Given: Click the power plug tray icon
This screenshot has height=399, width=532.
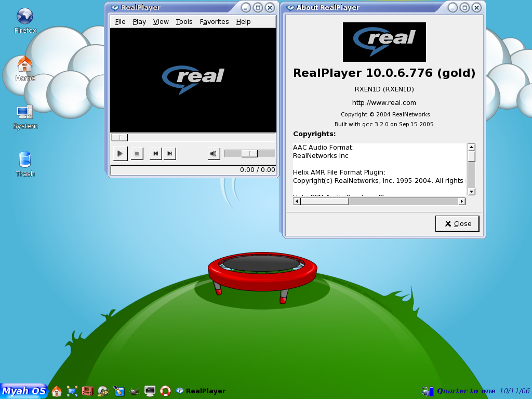Looking at the screenshot, I should click(425, 391).
